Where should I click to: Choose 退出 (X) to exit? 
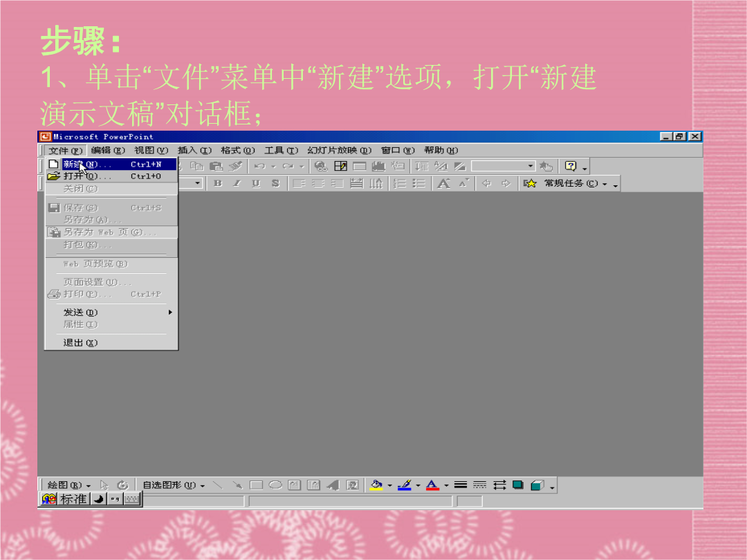111,343
